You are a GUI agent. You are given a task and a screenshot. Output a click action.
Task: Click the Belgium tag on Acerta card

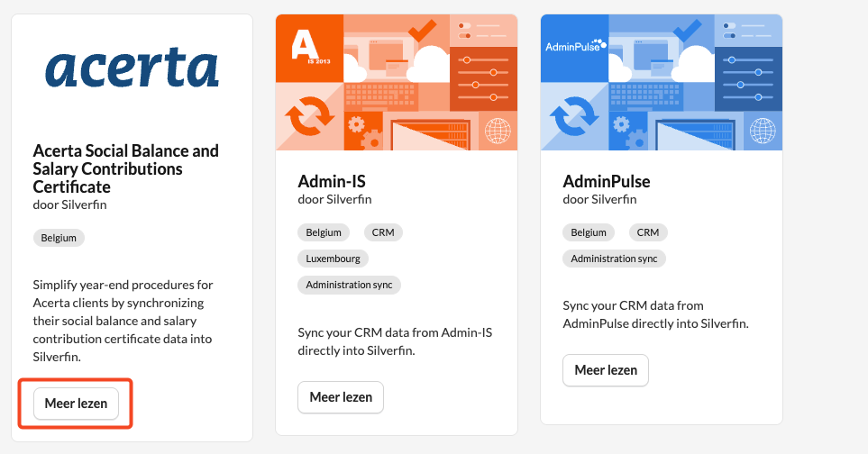59,238
